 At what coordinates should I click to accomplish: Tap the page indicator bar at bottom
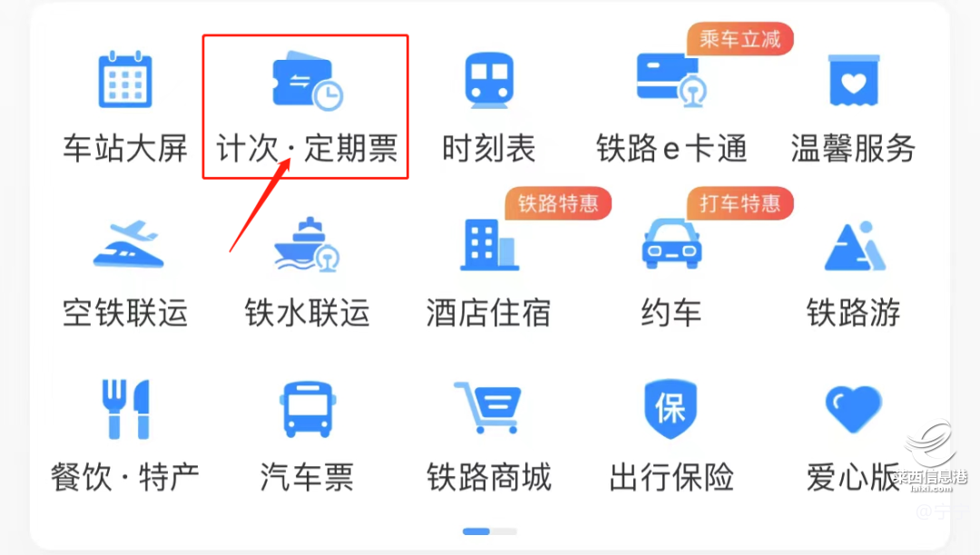pyautogui.click(x=489, y=531)
